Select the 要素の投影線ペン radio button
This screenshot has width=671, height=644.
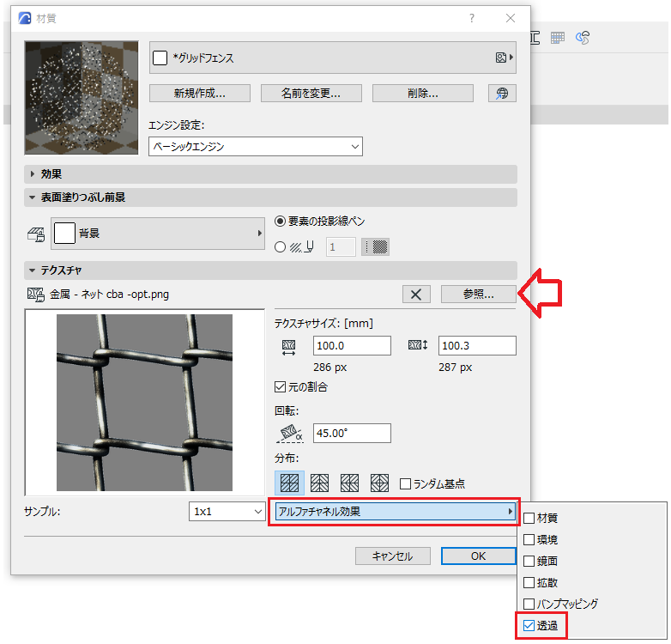[280, 222]
